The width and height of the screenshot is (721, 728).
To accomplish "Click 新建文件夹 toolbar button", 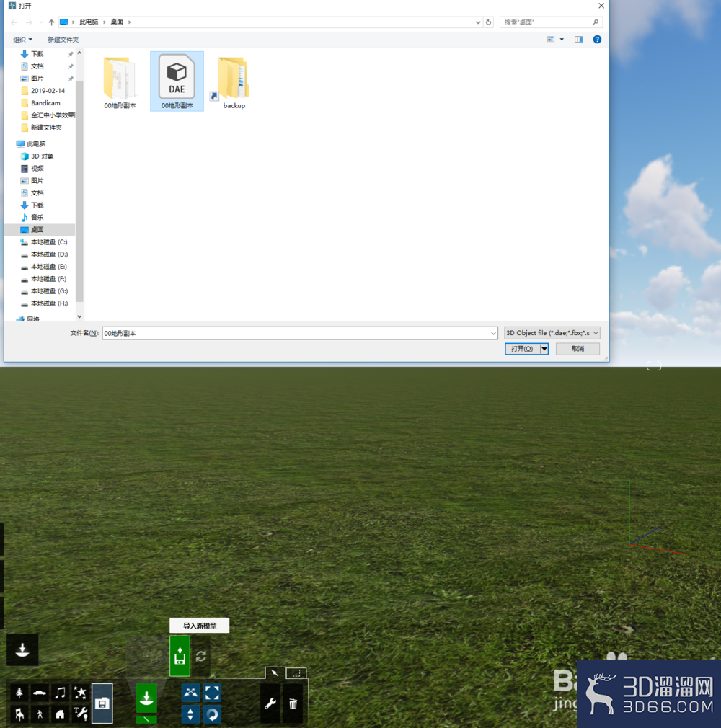I will (63, 40).
